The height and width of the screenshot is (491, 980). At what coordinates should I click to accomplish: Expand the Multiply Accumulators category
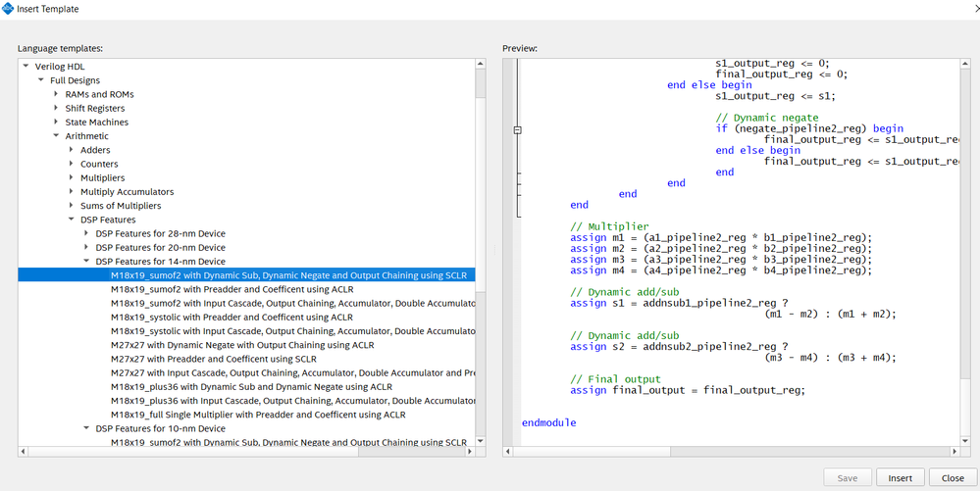coord(72,192)
